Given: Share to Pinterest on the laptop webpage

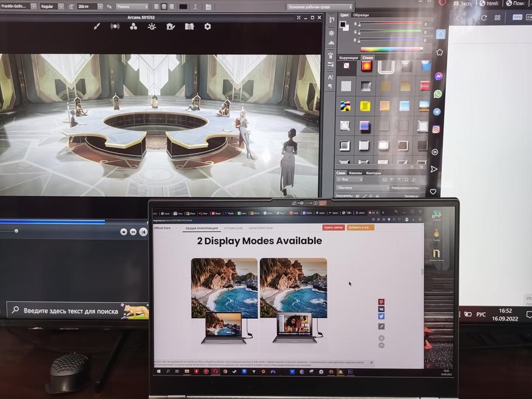Looking at the screenshot, I should (382, 302).
